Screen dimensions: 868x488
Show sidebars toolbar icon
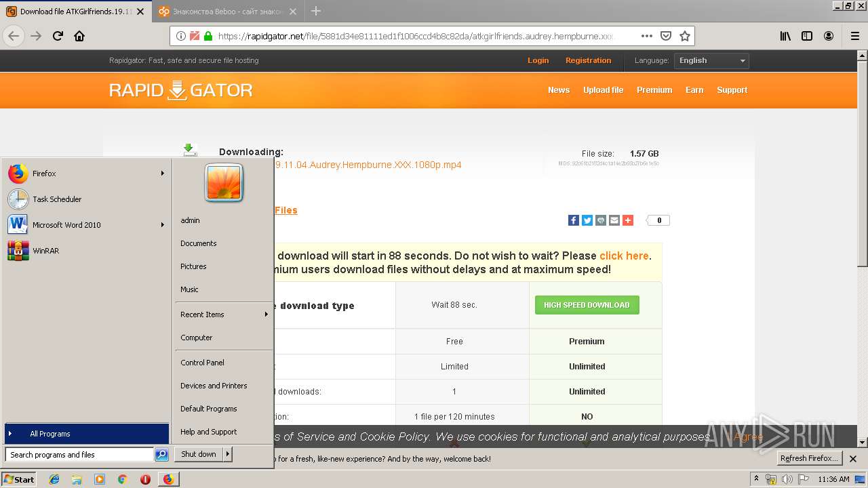coord(807,36)
